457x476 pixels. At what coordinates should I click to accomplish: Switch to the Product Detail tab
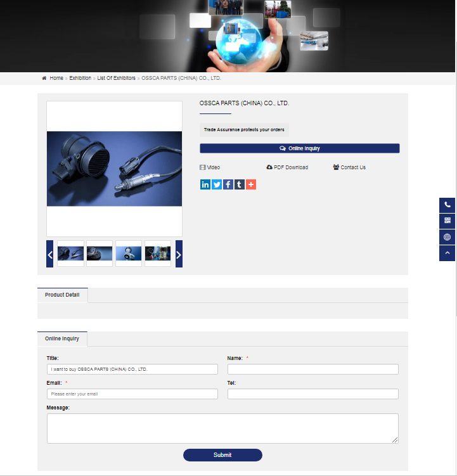[62, 295]
